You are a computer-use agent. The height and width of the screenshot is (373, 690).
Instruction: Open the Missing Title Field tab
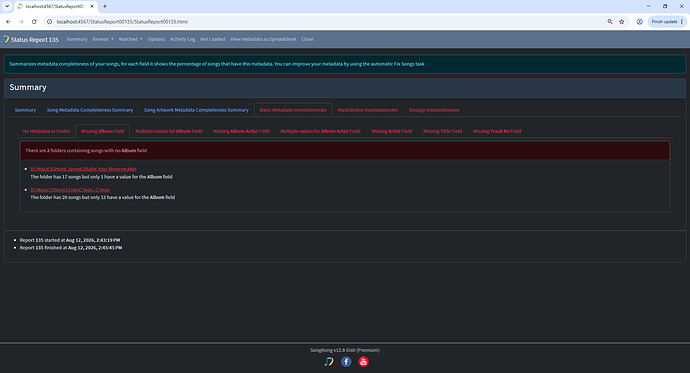click(442, 131)
